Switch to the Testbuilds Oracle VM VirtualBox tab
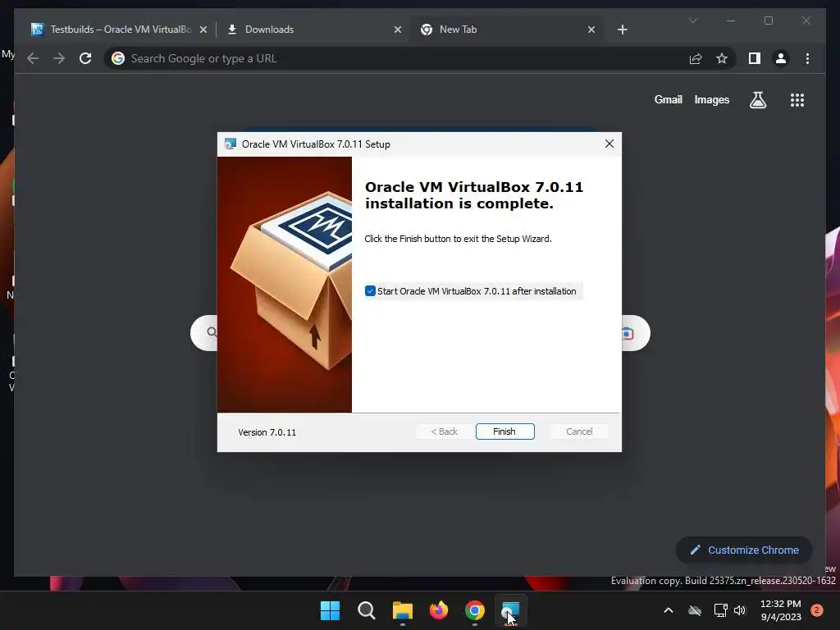The width and height of the screenshot is (840, 630). tap(119, 30)
